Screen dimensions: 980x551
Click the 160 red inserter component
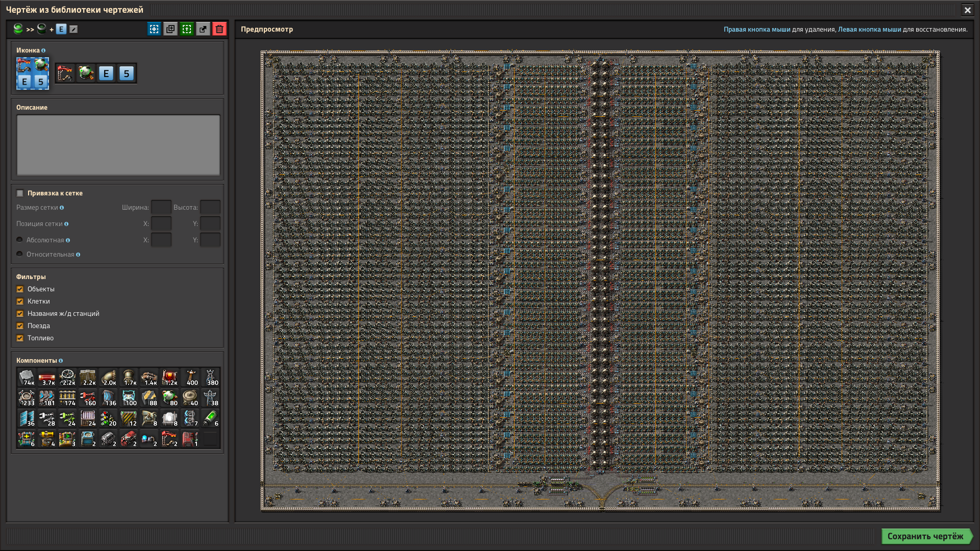pos(88,398)
